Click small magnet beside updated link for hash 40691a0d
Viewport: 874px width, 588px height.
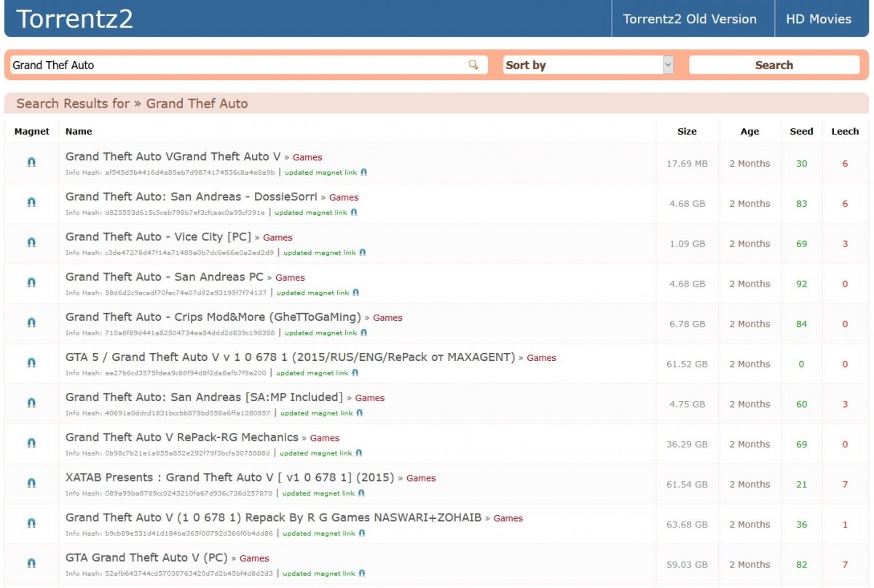359,413
